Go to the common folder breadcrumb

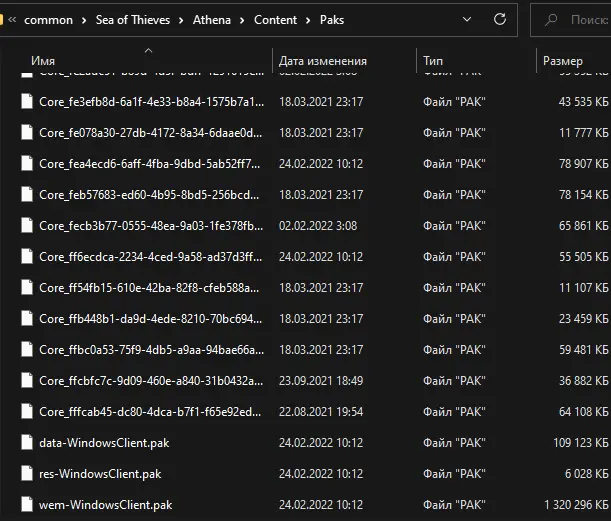(x=48, y=20)
